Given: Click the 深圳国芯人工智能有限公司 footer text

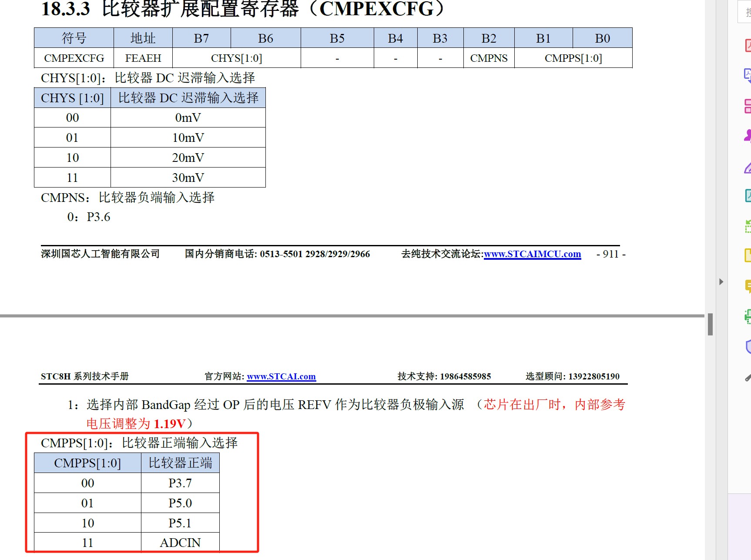Looking at the screenshot, I should click(x=101, y=254).
